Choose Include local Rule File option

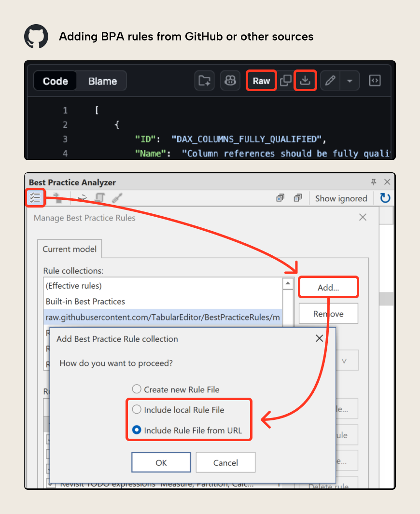pyautogui.click(x=137, y=410)
